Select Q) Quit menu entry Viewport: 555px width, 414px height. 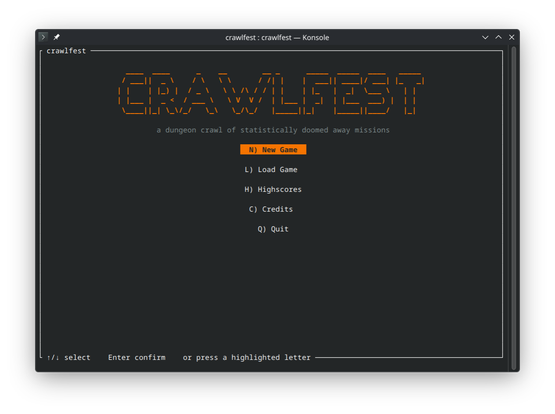(273, 229)
